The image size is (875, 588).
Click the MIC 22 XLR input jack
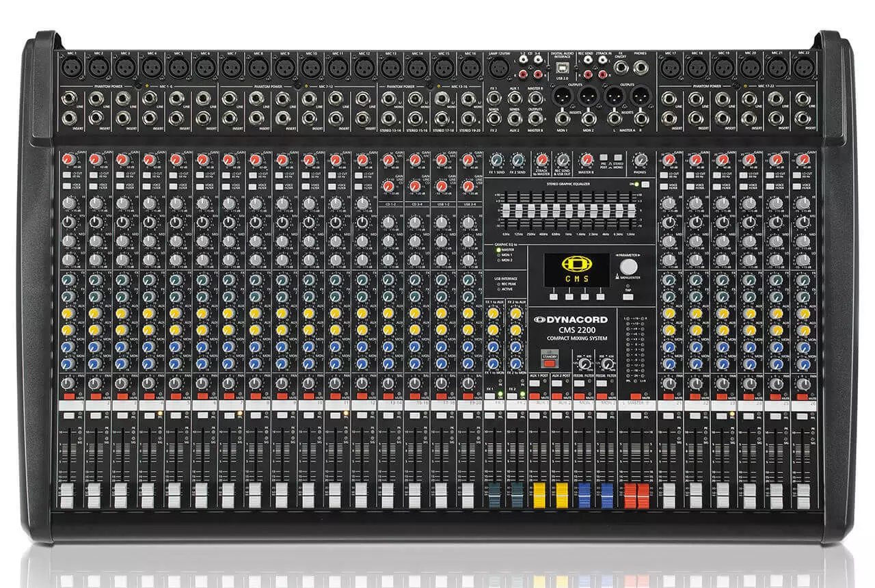(804, 67)
